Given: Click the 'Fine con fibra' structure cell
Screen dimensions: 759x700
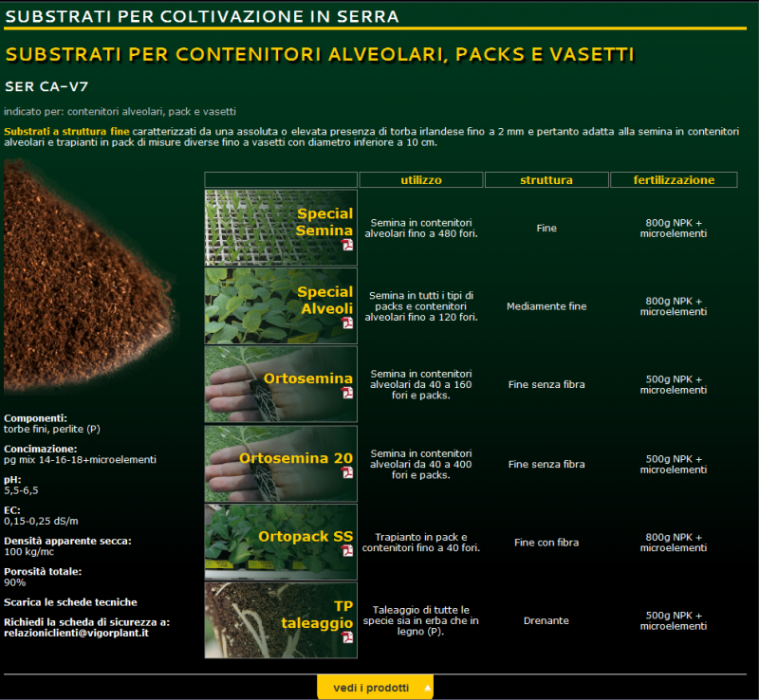Looking at the screenshot, I should 546,543.
